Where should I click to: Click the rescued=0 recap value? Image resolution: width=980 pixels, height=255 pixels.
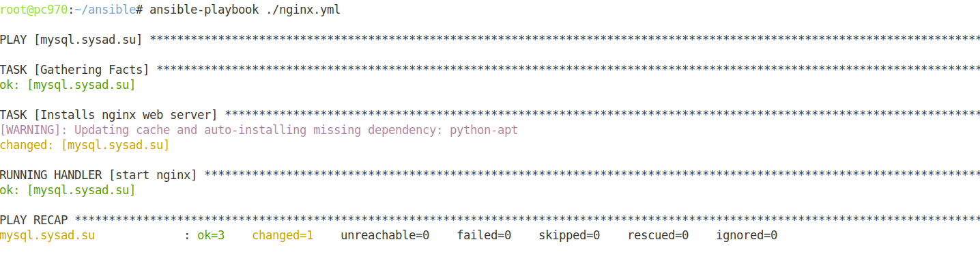tap(658, 235)
